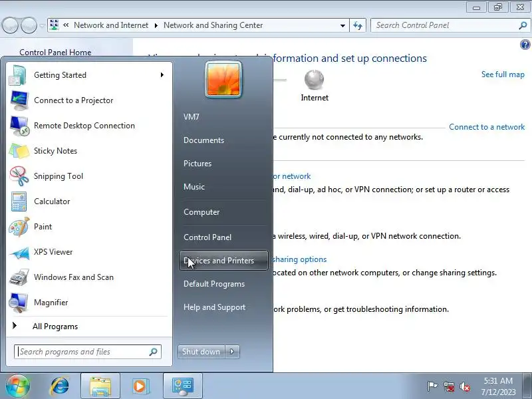Open Internet Explorer from taskbar
This screenshot has height=399, width=532.
60,386
